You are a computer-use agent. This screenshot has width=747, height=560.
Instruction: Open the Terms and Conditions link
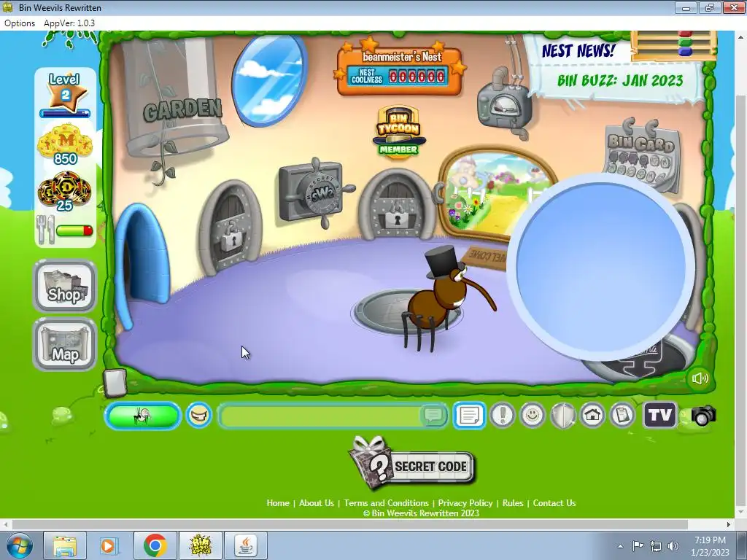pos(386,503)
